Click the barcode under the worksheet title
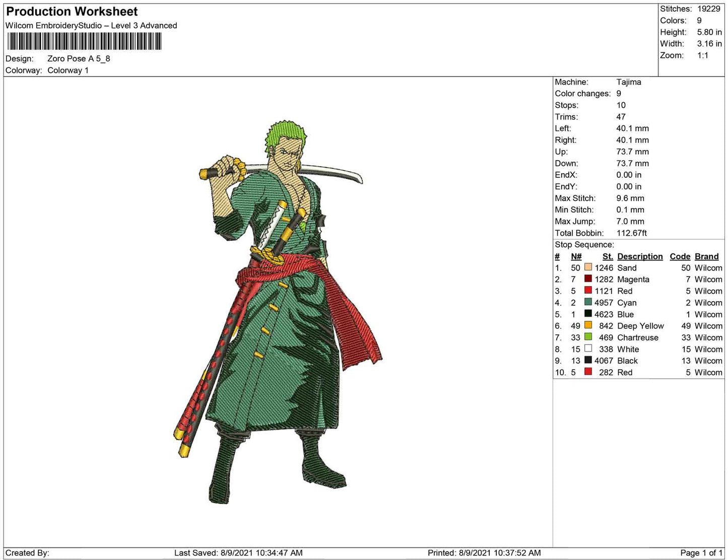Viewport: 728px width, 560px height. [84, 41]
